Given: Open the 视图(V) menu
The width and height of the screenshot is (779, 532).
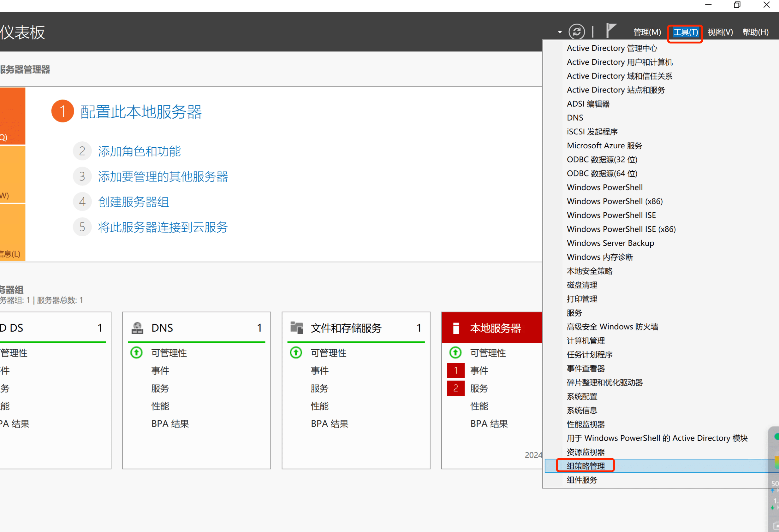Looking at the screenshot, I should pos(720,32).
